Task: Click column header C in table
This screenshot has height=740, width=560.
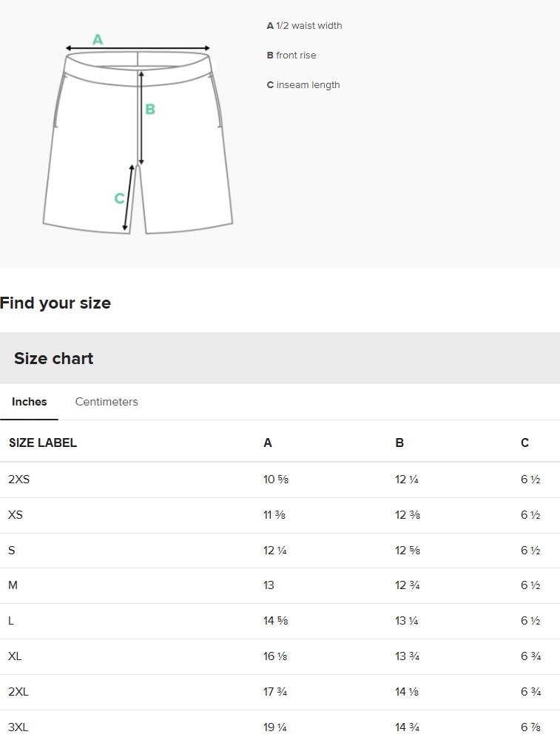Action: click(x=524, y=443)
